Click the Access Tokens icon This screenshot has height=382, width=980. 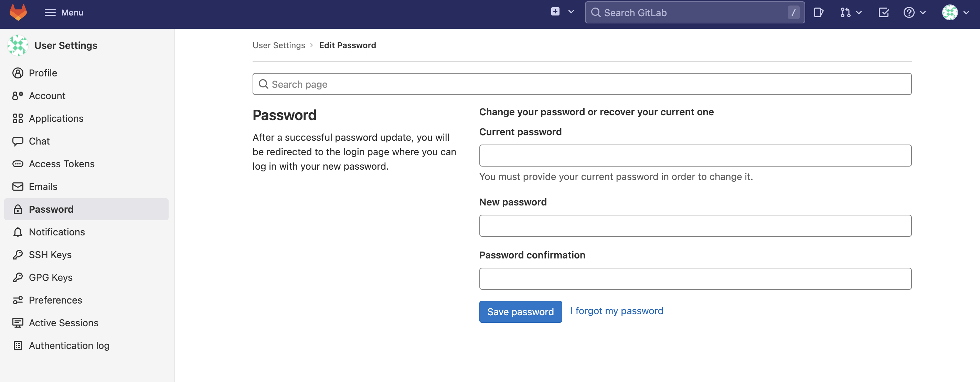(18, 164)
